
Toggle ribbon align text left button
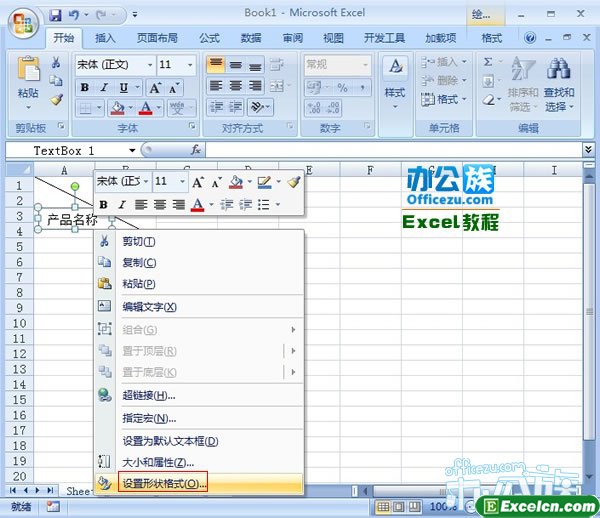pyautogui.click(x=216, y=86)
